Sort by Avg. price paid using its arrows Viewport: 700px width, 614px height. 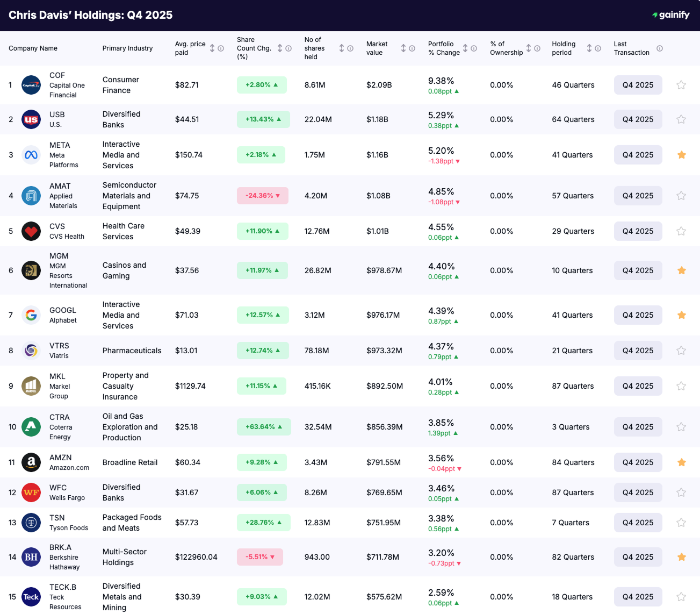[x=212, y=48]
